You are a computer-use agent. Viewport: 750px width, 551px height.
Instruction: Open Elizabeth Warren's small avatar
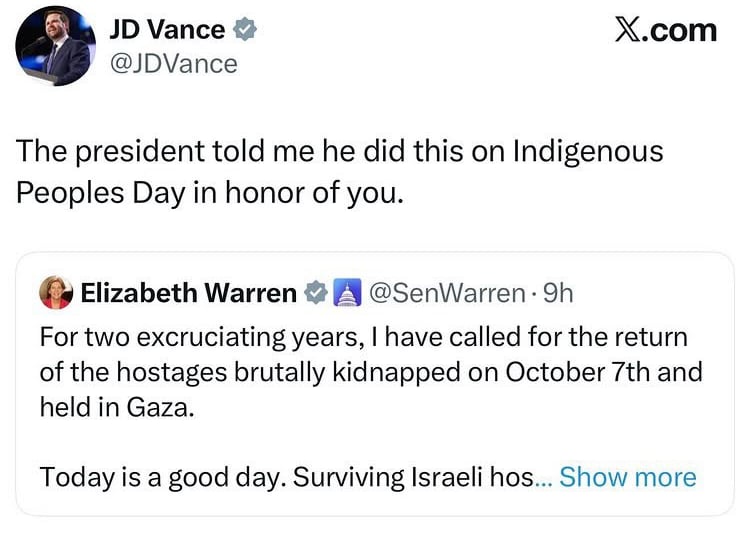click(56, 293)
